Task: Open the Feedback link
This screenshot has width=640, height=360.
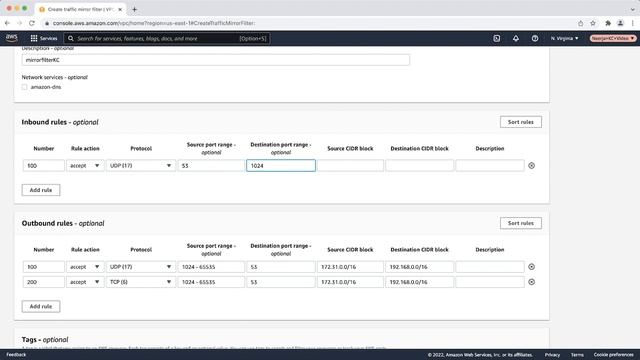Action: pos(16,355)
